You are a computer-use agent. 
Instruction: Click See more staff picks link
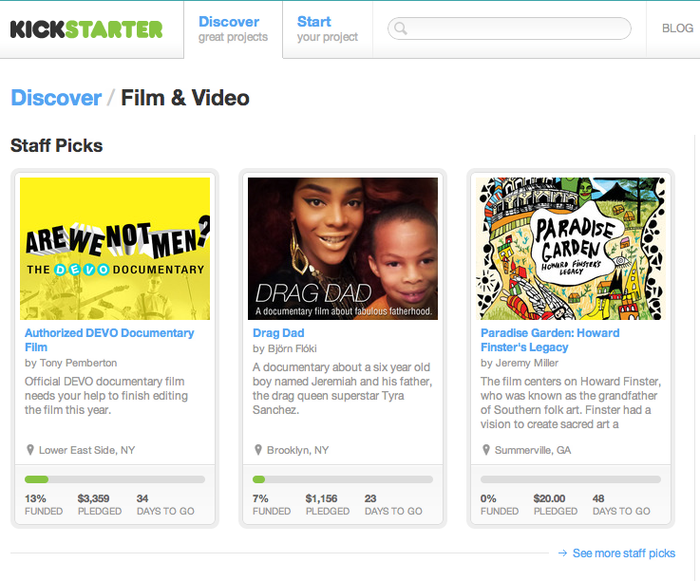[x=624, y=553]
